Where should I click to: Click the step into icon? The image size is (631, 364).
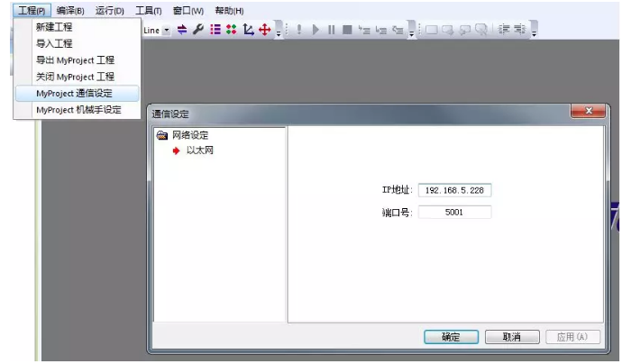pos(364,30)
